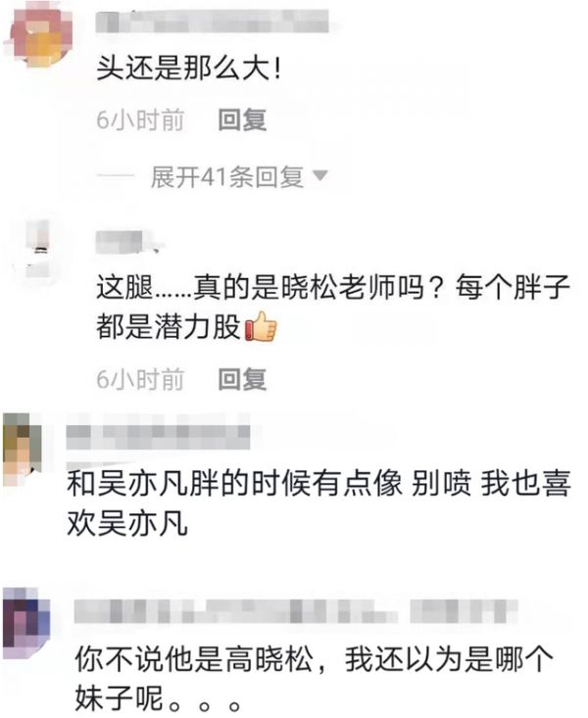588x718 pixels.
Task: Expand the 41 replies via 展开41条回复 text
Action: [x=226, y=176]
